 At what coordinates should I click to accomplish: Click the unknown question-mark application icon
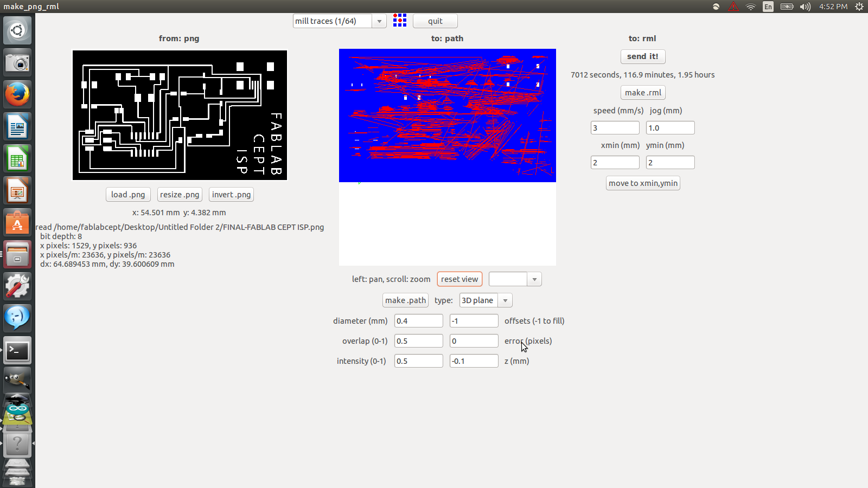click(17, 444)
